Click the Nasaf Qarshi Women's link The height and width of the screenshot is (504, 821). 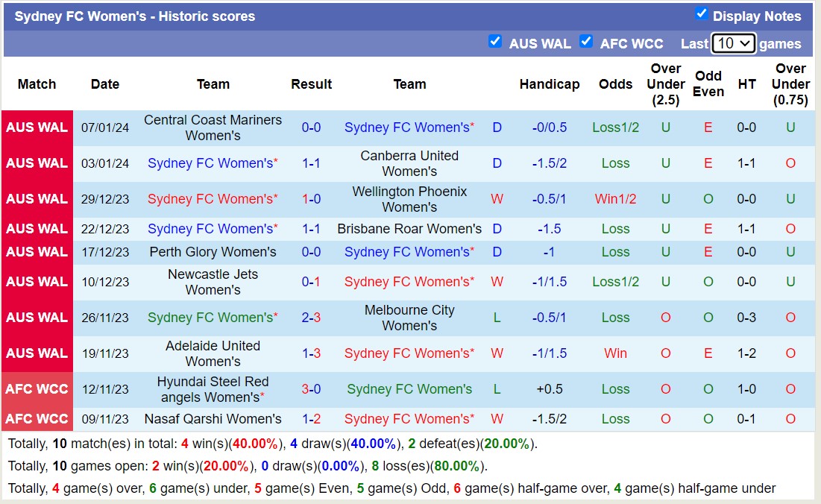(213, 419)
